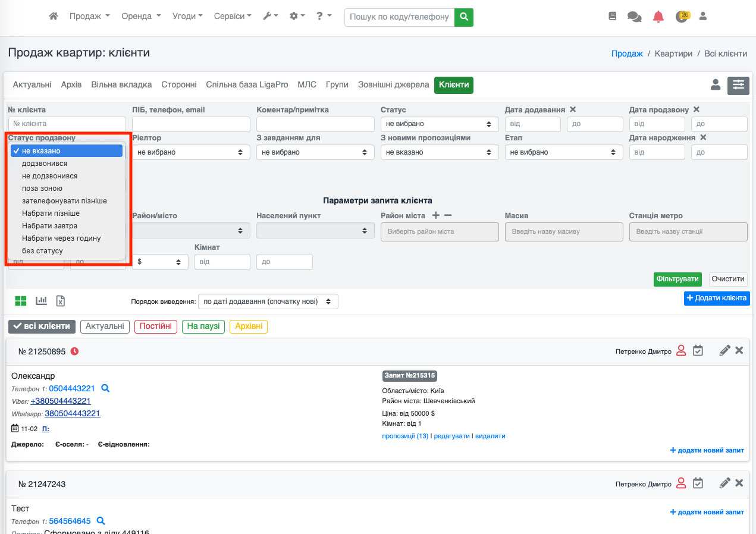This screenshot has width=756, height=534.
Task: Open the 'Порядок виведення' sort dropdown
Action: pos(268,301)
